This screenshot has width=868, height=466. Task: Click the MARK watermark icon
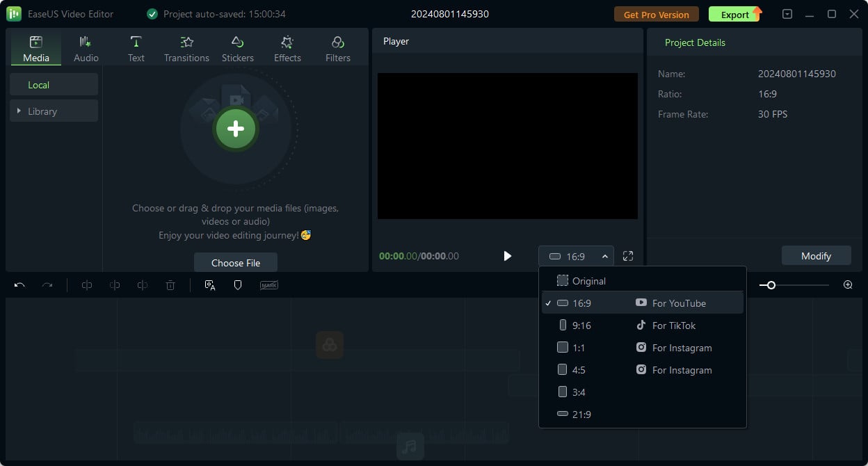[x=269, y=285]
